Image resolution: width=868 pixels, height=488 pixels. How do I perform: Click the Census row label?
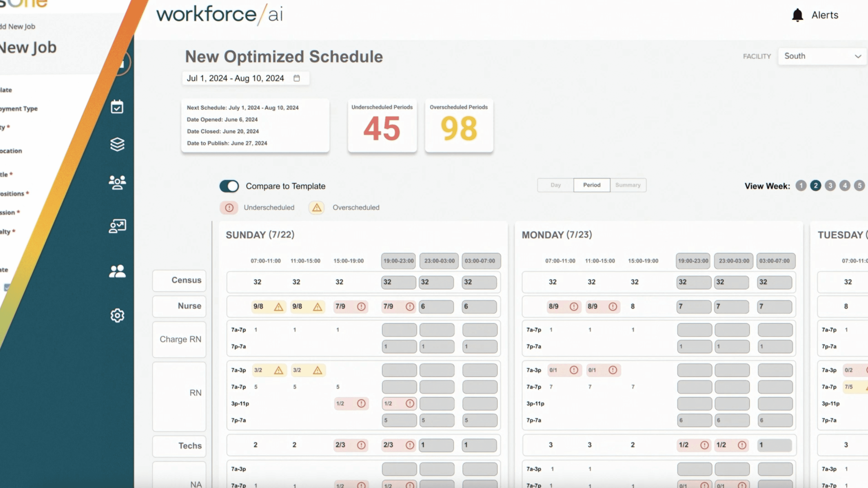tap(179, 281)
